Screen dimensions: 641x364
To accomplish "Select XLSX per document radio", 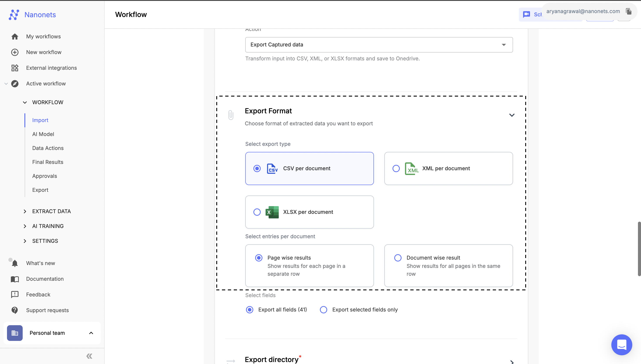I will (257, 212).
